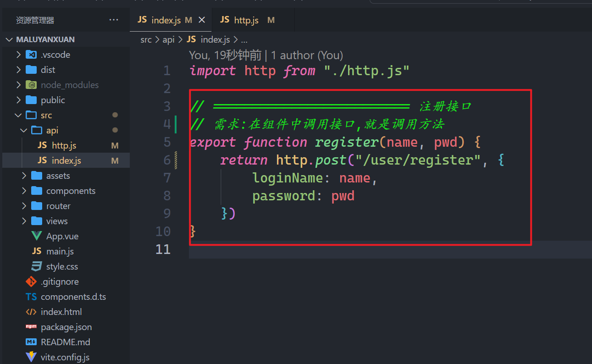Click the Vite icon of vite.config.js
Viewport: 592px width, 364px height.
(x=31, y=357)
